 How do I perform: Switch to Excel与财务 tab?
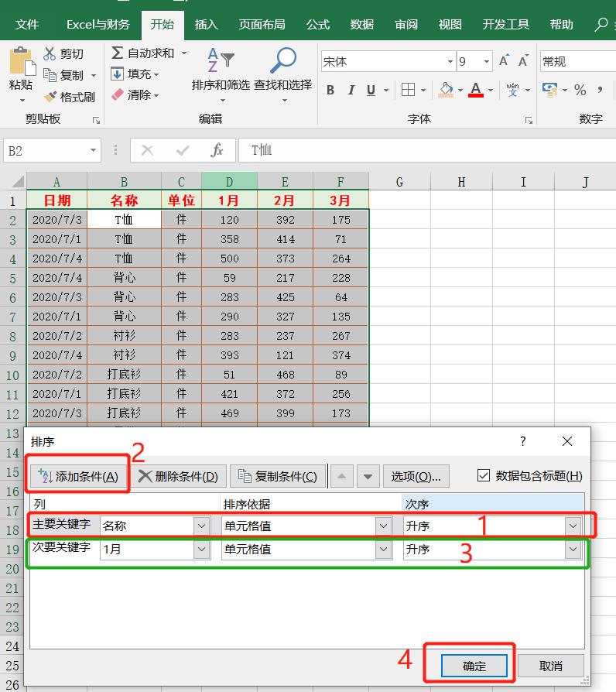[98, 24]
